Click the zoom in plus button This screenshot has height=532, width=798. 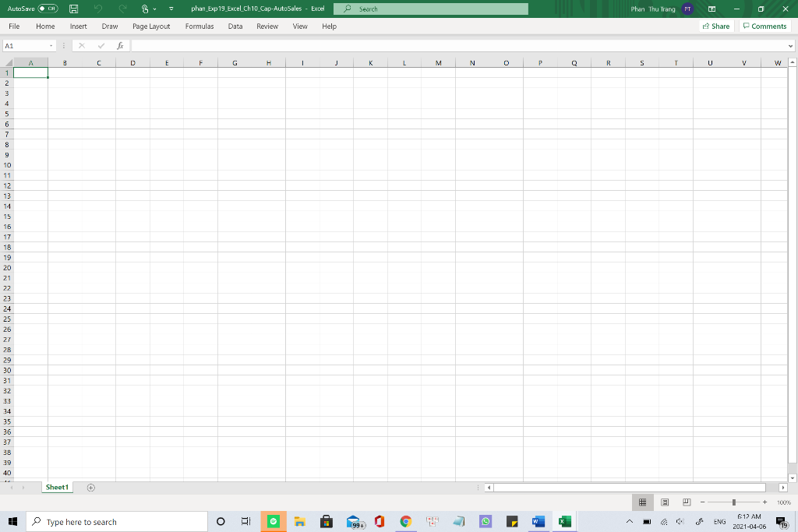[764, 502]
